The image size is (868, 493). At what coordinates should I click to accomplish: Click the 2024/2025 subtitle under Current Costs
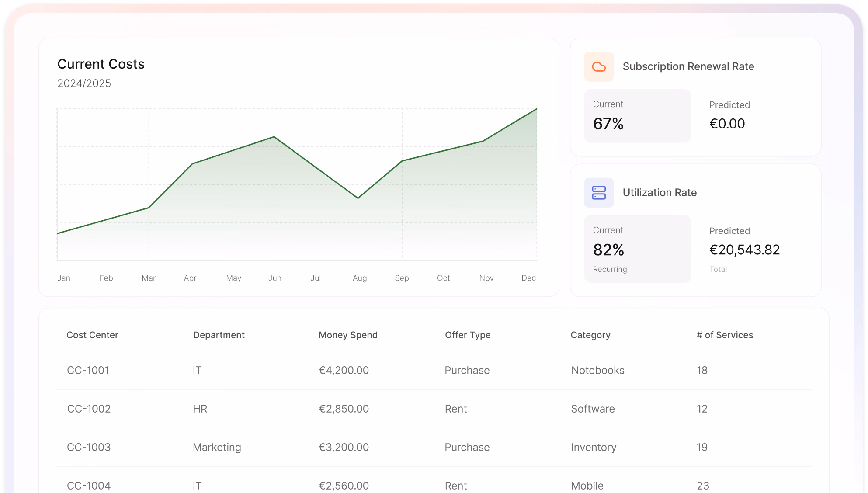click(84, 83)
